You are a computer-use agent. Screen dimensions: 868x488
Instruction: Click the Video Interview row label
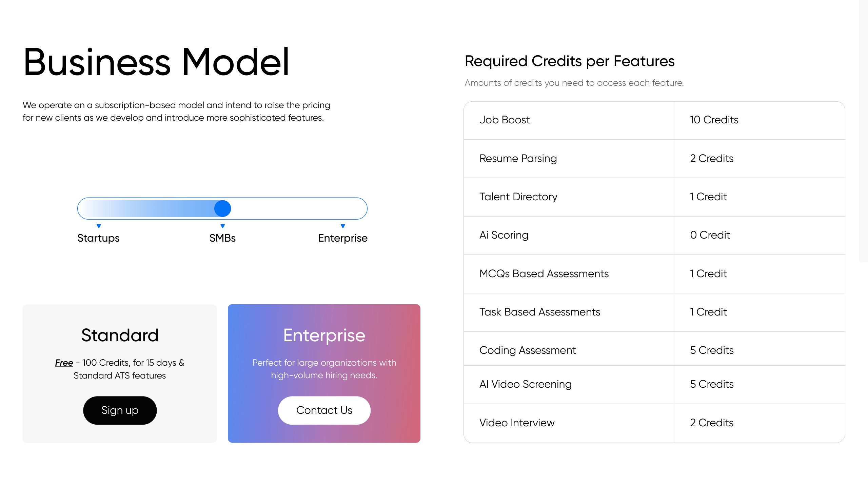[517, 423]
